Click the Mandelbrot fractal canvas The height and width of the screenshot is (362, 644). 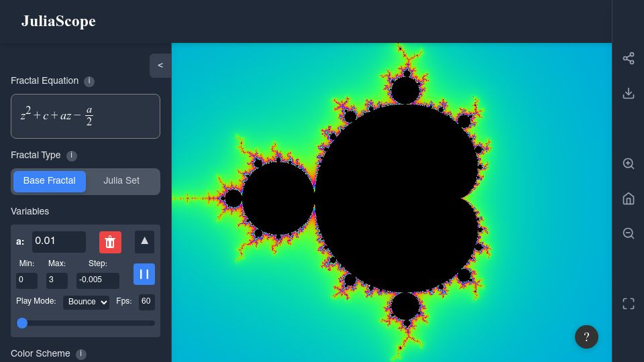pos(391,202)
